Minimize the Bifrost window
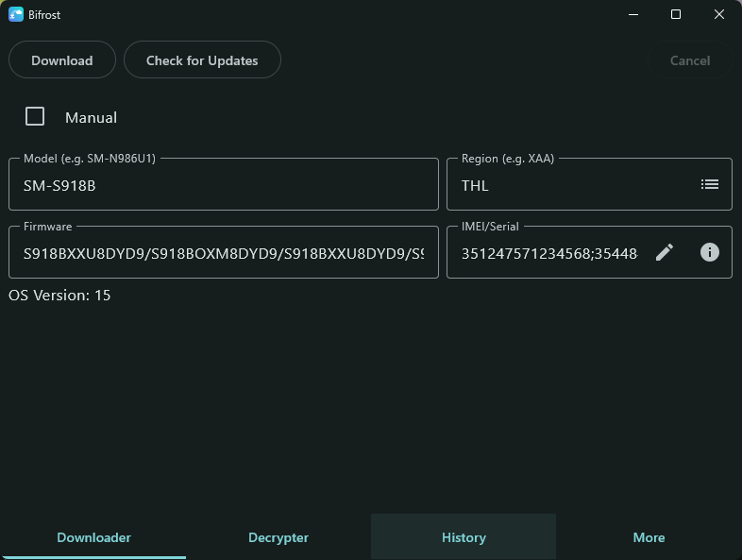This screenshot has width=742, height=560. (633, 15)
